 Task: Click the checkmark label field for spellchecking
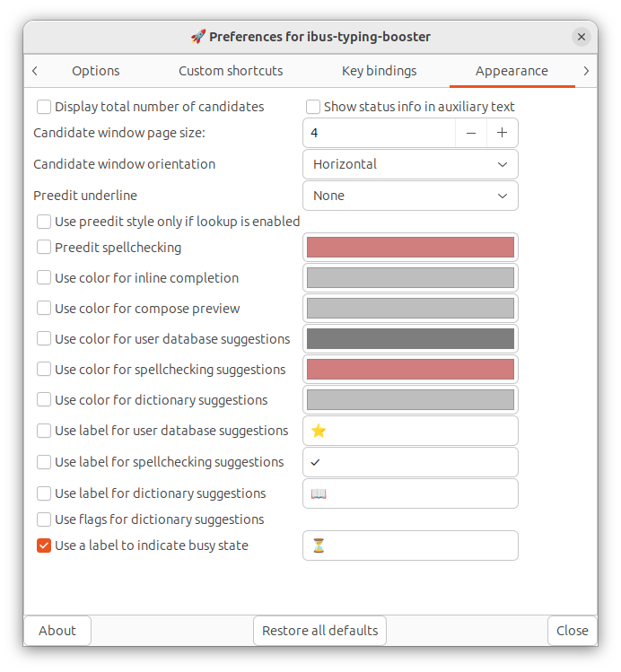tap(410, 462)
